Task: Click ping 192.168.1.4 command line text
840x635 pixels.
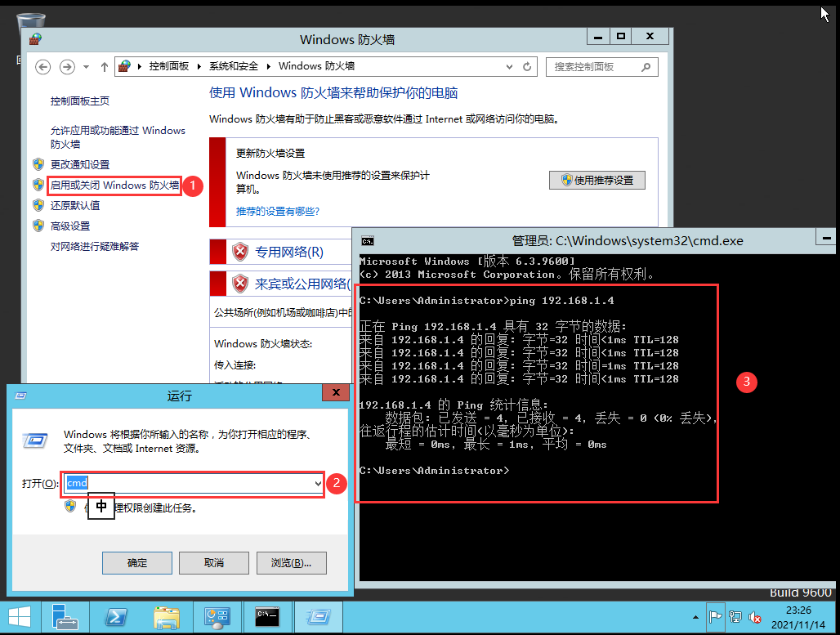Action: point(561,301)
